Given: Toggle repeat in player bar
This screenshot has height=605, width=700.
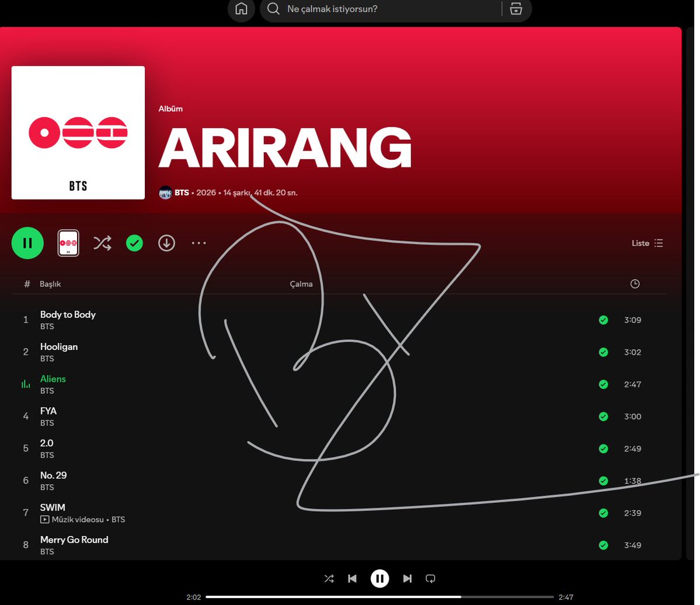Looking at the screenshot, I should [430, 579].
